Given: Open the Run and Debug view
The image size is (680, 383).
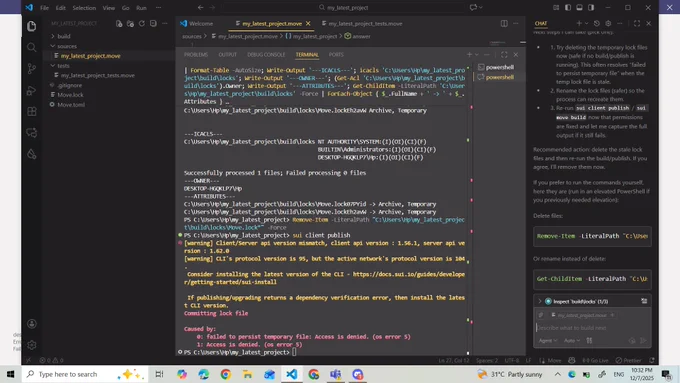Looking at the screenshot, I should pyautogui.click(x=32, y=90).
